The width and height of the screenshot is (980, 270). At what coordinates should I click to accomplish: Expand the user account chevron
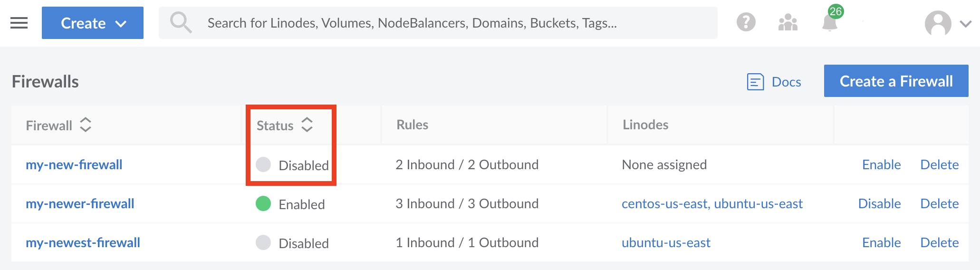(x=965, y=24)
